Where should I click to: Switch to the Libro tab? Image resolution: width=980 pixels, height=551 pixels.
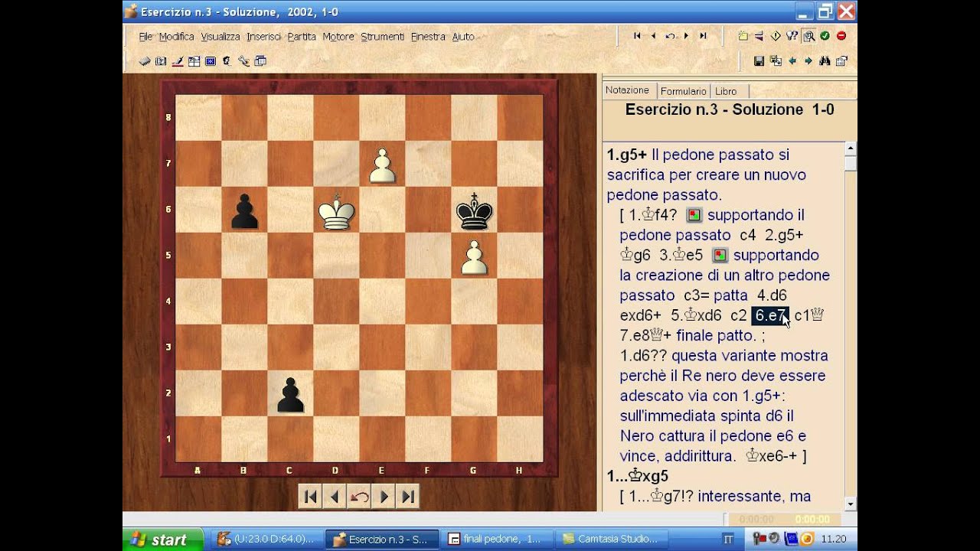pyautogui.click(x=726, y=91)
